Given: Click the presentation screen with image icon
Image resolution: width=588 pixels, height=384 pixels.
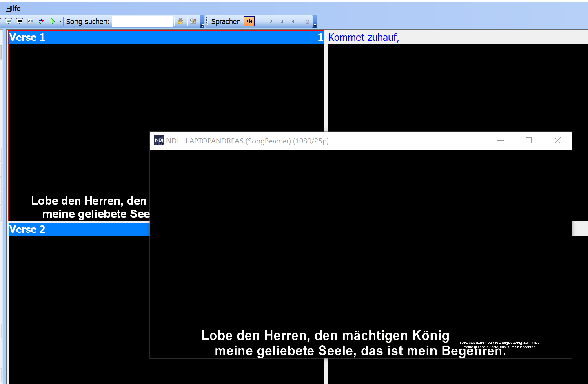Looking at the screenshot, I should (x=8, y=21).
